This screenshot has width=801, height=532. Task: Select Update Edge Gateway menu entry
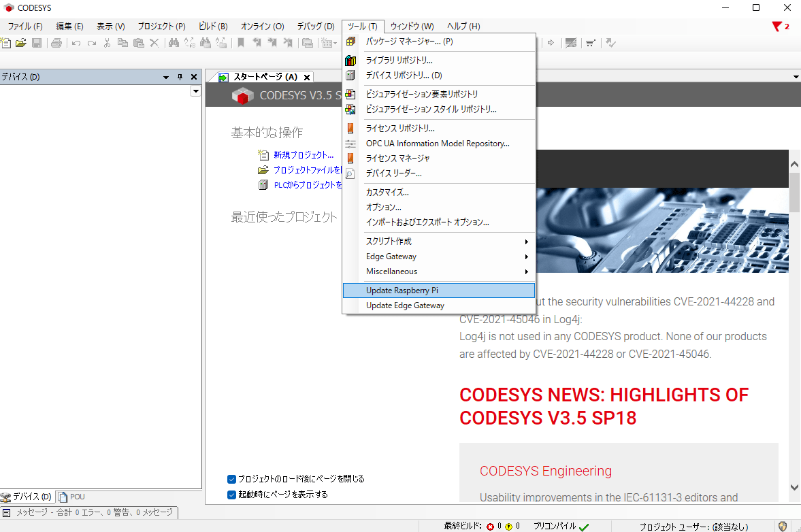(x=439, y=305)
